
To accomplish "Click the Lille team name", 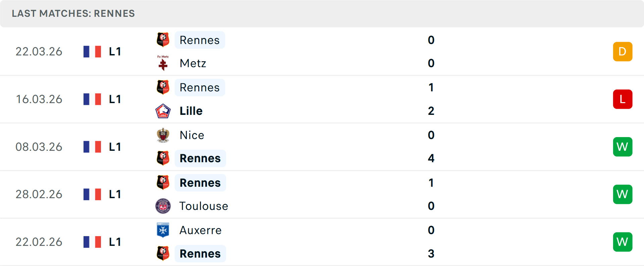I will click(191, 111).
